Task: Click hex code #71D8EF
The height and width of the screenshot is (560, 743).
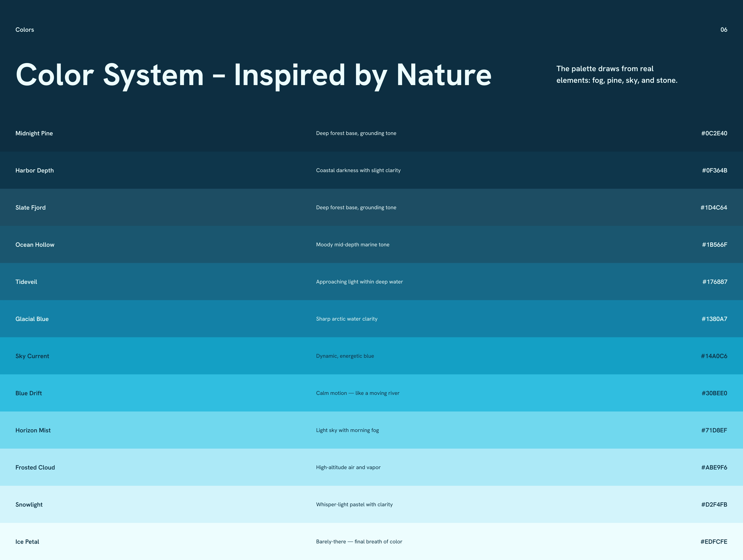Action: click(x=714, y=430)
